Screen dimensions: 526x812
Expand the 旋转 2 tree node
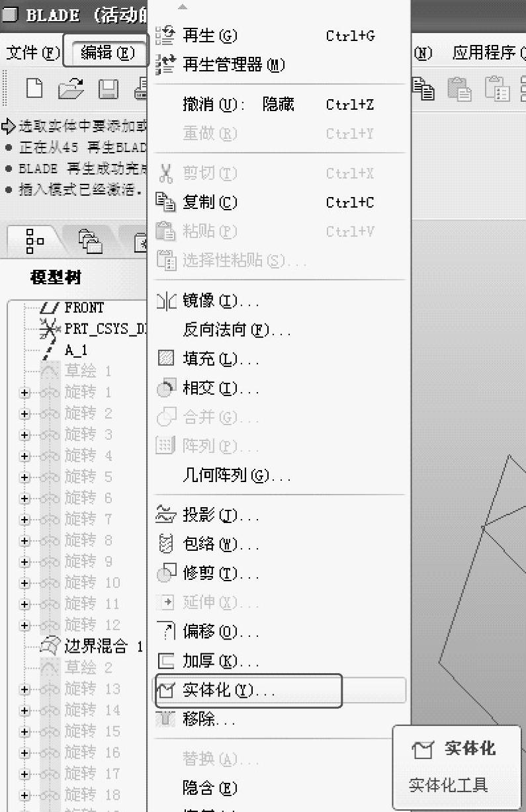coord(25,414)
